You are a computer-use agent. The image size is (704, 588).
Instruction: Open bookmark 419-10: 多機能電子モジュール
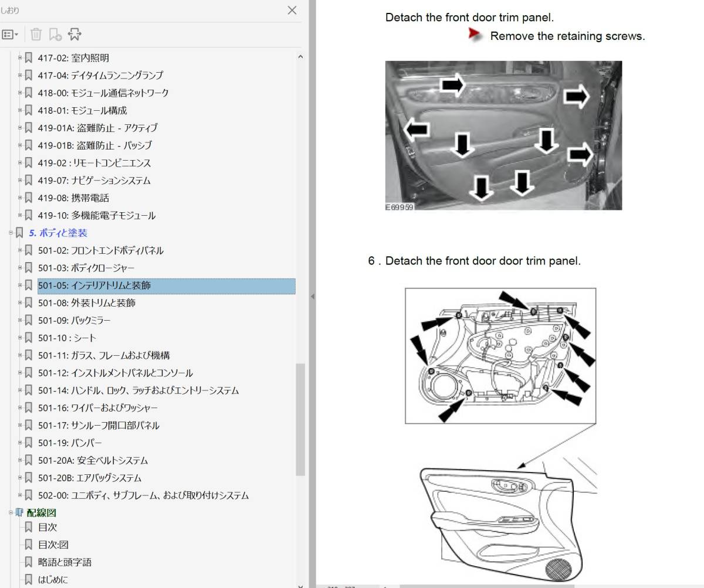[97, 215]
